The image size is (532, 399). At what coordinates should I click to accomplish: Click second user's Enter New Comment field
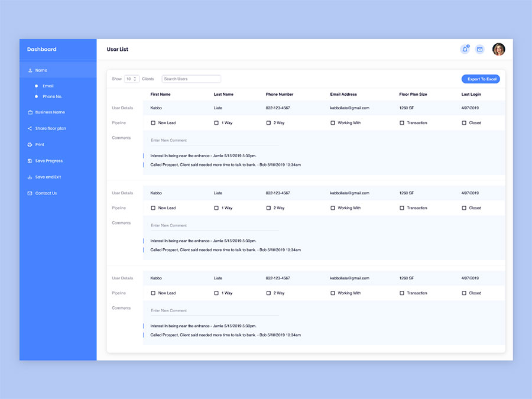[x=215, y=226]
